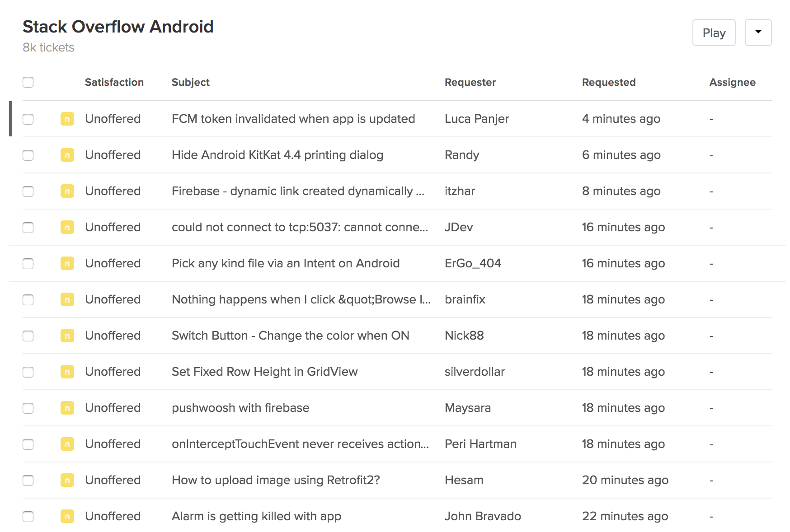Sort by the Satisfaction column header
This screenshot has height=532, width=790.
114,82
